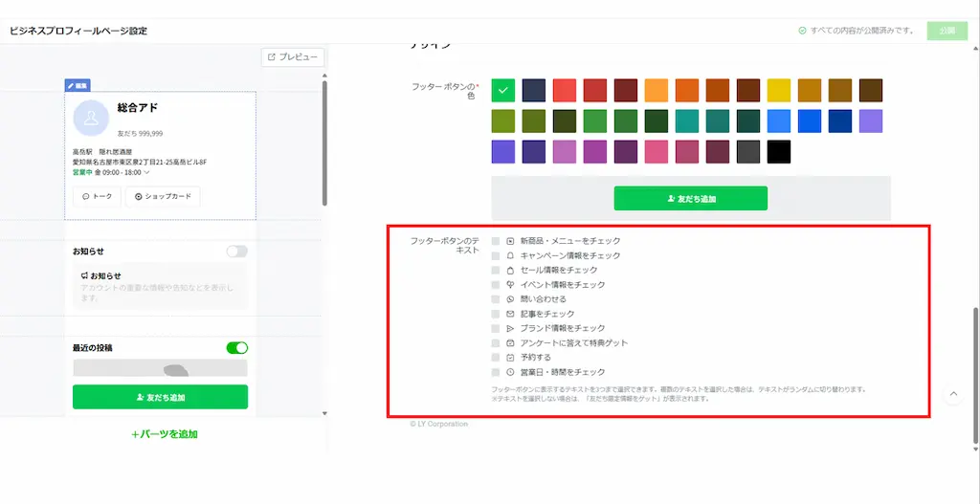Screen dimensions: 980x504
Task: Expand the 営業中 business hours chevron
Action: click(146, 172)
